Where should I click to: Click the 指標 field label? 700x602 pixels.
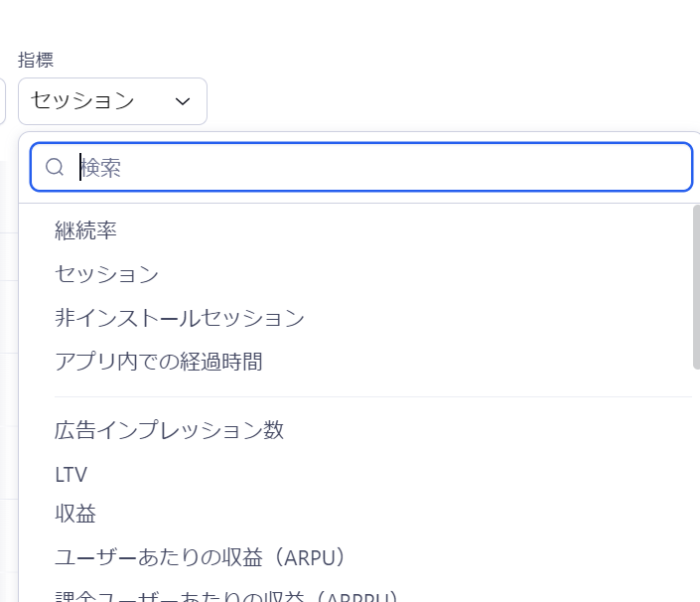[36, 60]
